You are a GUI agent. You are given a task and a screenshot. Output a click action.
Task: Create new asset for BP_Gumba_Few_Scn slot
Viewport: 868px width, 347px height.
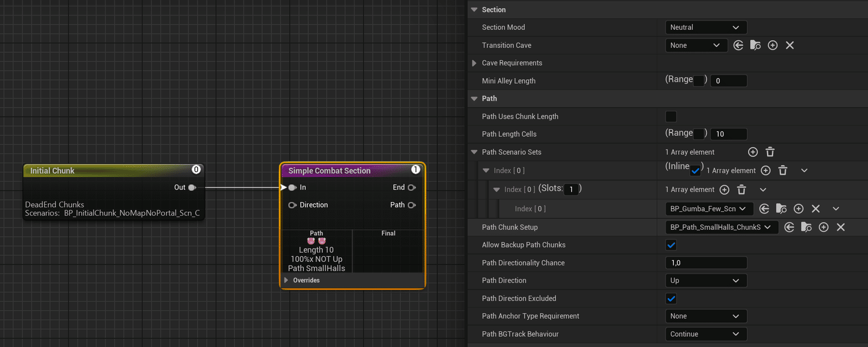tap(799, 209)
